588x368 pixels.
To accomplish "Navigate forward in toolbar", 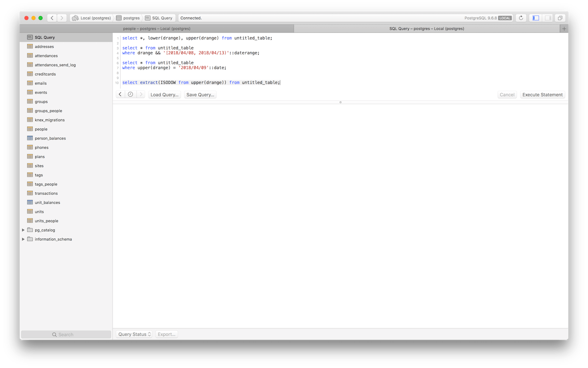I will pyautogui.click(x=62, y=18).
